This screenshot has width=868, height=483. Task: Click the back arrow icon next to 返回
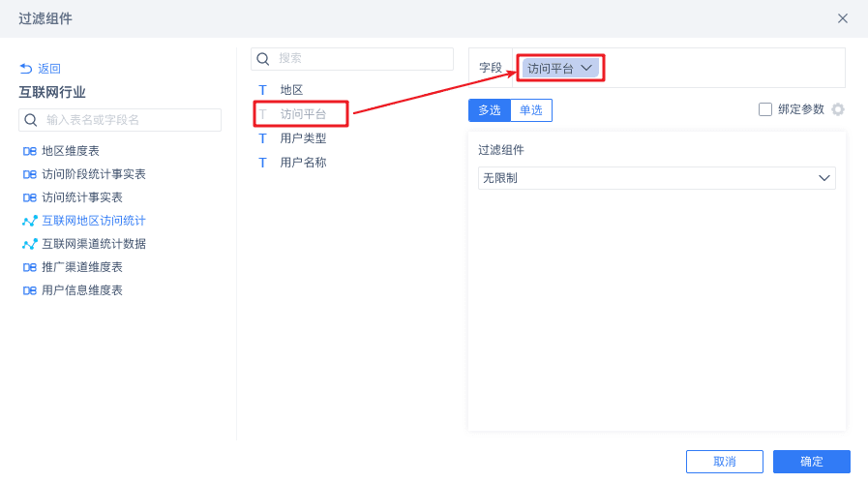[x=26, y=69]
